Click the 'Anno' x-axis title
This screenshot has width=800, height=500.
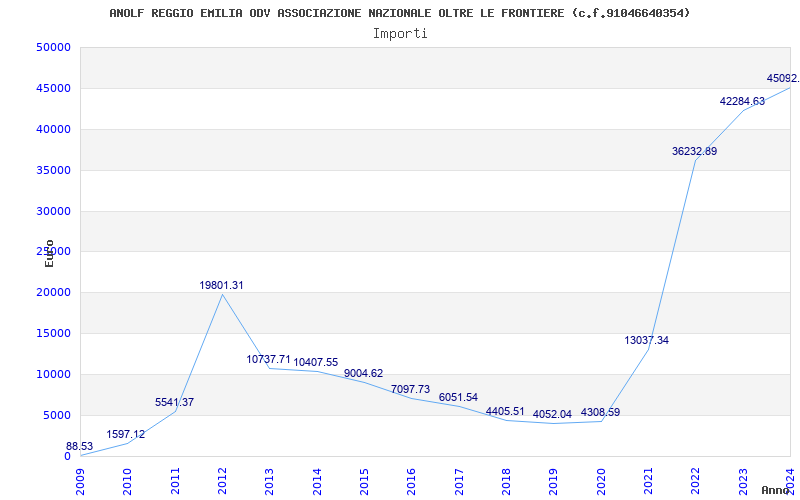pos(776,491)
